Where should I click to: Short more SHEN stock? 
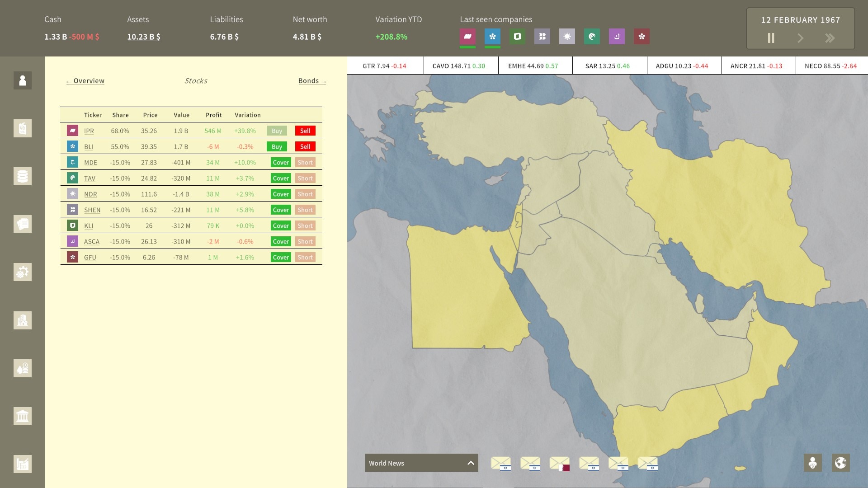coord(305,210)
